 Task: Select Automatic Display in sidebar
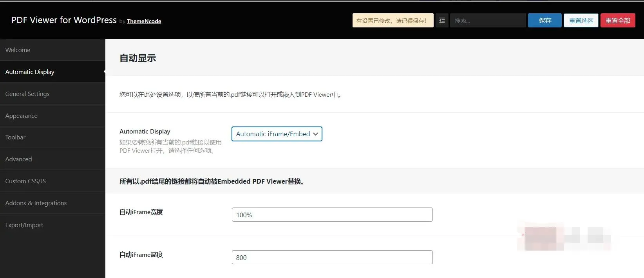[52, 72]
